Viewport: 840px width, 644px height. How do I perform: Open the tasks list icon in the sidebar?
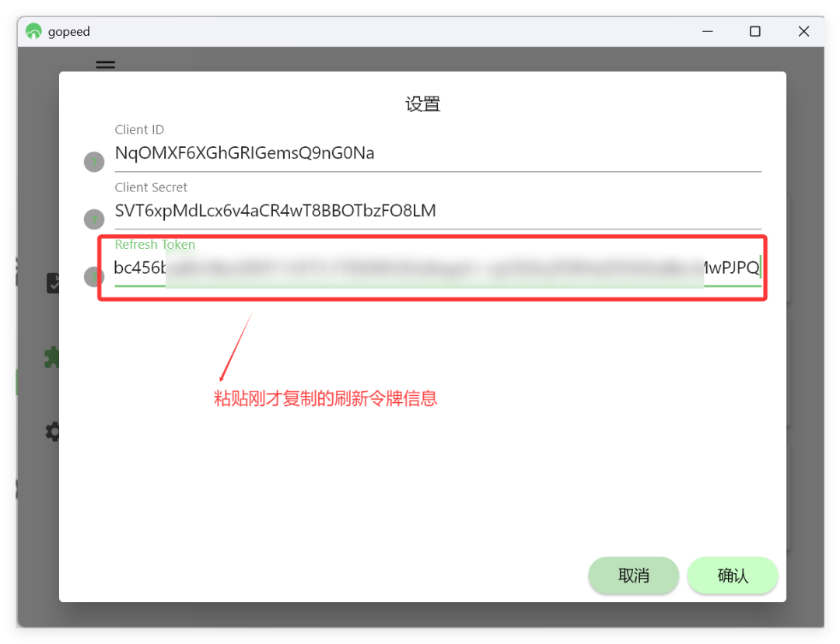pos(53,283)
